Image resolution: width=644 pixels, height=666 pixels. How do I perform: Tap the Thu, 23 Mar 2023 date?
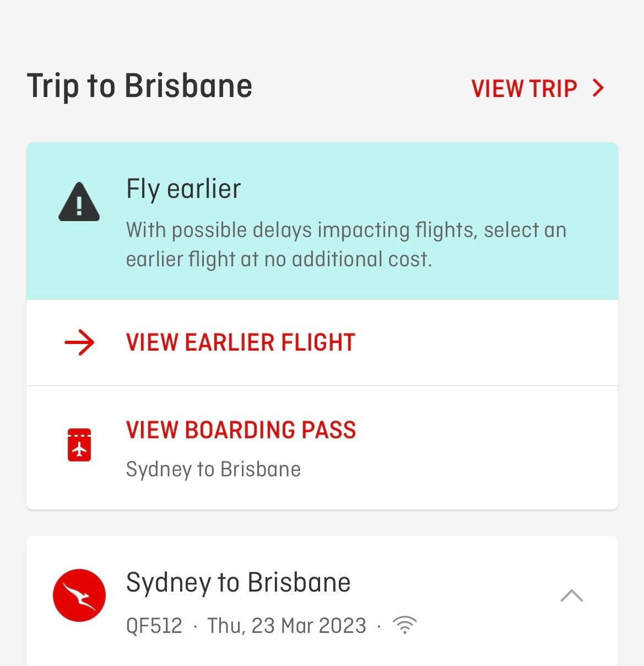(x=286, y=626)
